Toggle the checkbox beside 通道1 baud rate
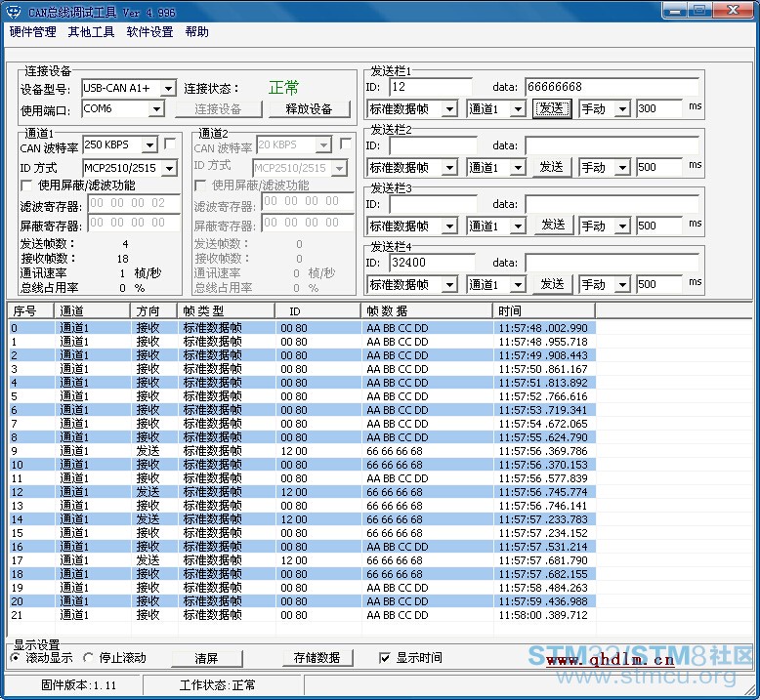Image resolution: width=760 pixels, height=700 pixels. (170, 144)
